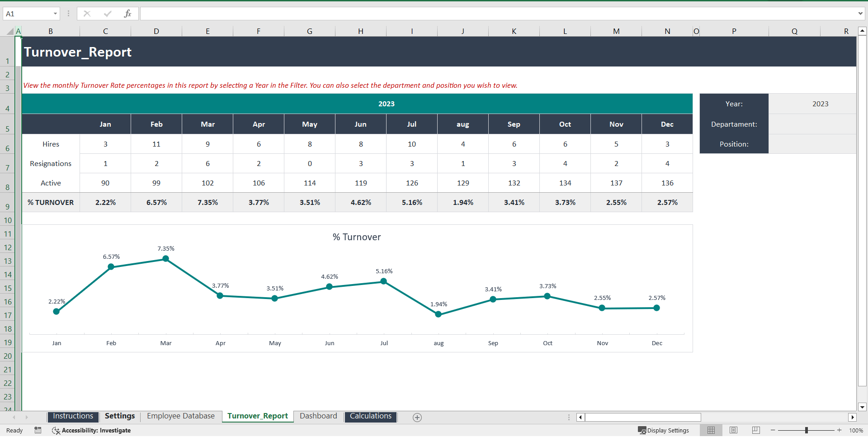Image resolution: width=868 pixels, height=437 pixels.
Task: Switch to the Dashboard tab
Action: pos(318,416)
